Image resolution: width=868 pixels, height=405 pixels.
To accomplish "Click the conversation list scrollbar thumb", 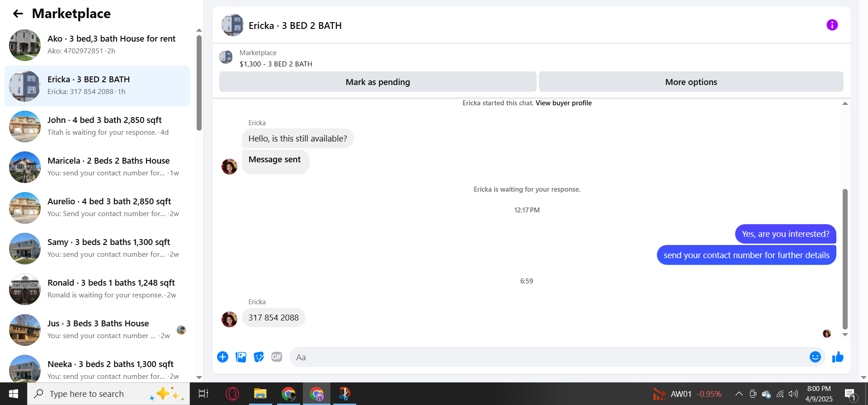I will tap(199, 83).
